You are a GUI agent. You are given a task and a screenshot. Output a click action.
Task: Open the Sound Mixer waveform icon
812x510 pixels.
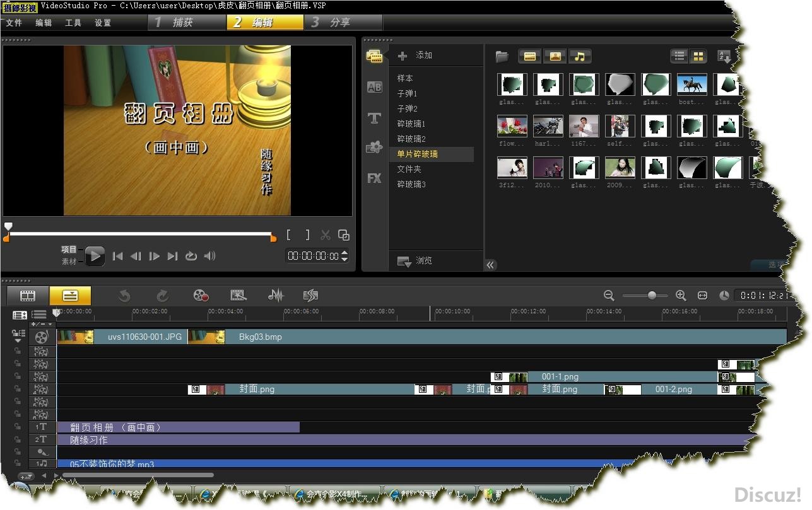click(276, 295)
